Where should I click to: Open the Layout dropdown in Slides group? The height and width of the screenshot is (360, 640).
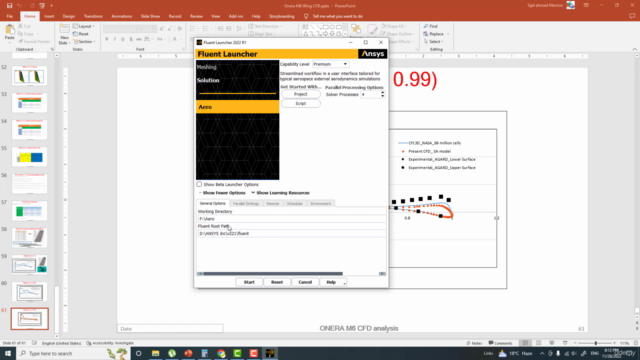(x=84, y=26)
